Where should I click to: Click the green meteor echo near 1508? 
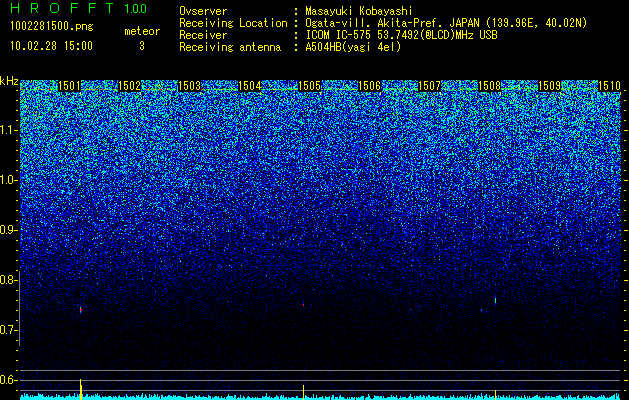496,300
